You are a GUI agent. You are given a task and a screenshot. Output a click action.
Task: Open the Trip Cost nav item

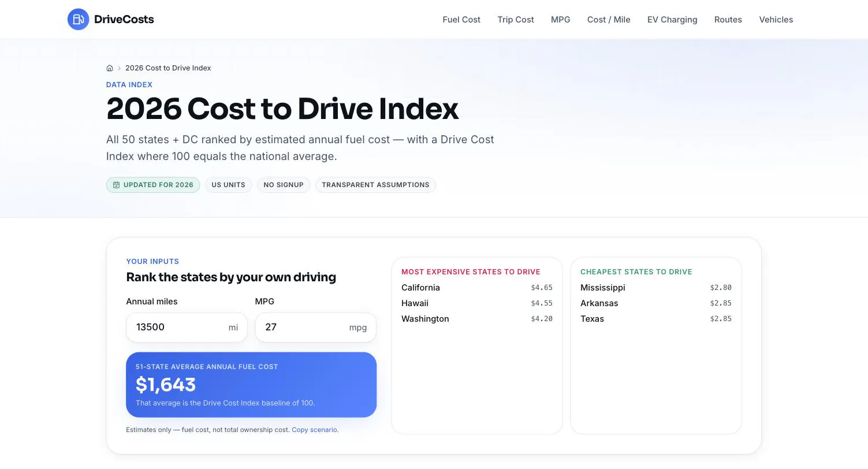516,19
